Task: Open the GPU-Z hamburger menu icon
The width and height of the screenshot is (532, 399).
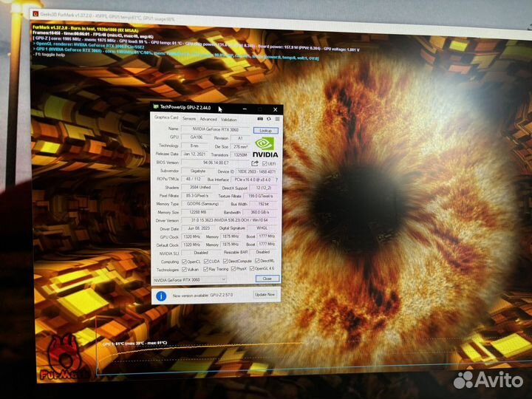Action: [x=277, y=119]
